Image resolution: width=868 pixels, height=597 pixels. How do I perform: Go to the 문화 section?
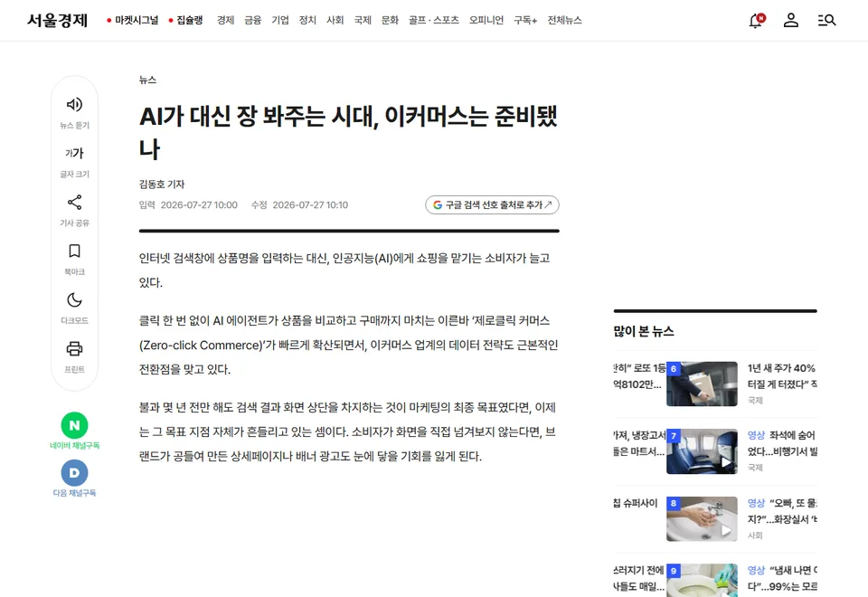pyautogui.click(x=390, y=21)
